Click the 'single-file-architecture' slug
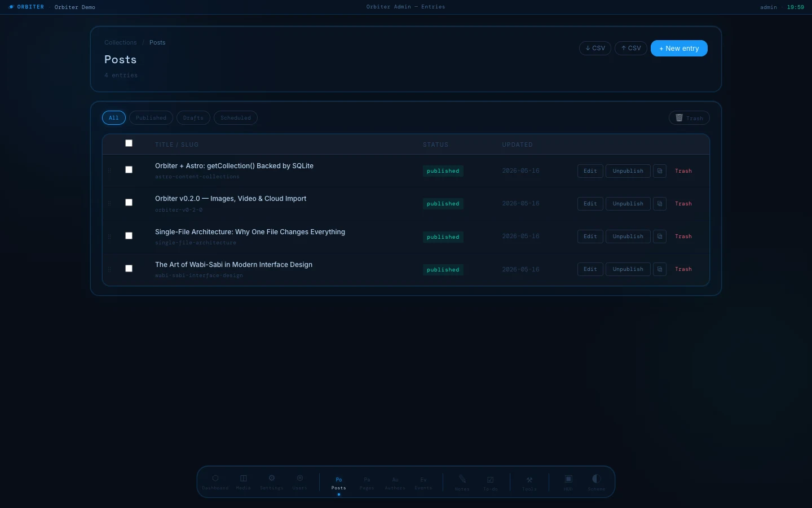The image size is (812, 508). point(196,243)
